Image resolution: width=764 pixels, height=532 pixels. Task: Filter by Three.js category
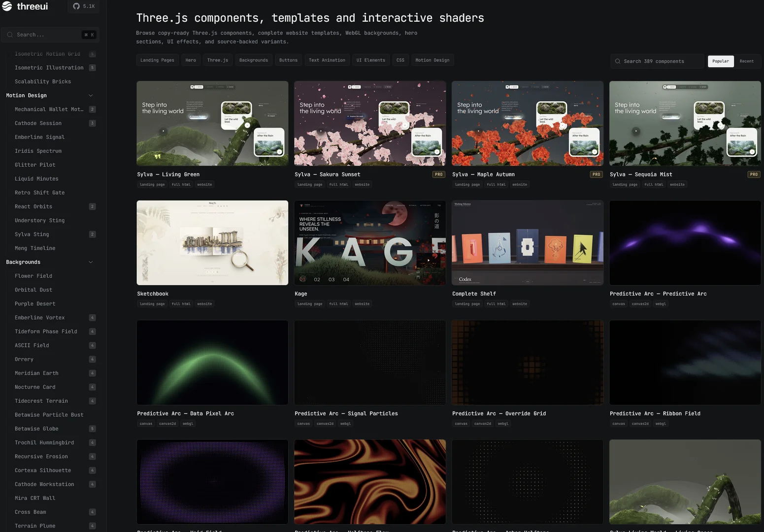218,60
